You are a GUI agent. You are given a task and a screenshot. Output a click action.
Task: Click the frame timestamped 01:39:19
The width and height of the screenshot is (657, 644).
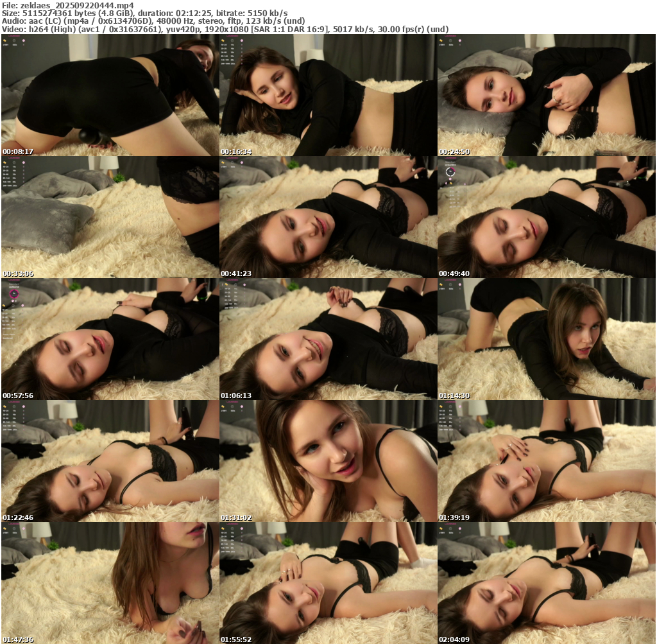click(546, 461)
